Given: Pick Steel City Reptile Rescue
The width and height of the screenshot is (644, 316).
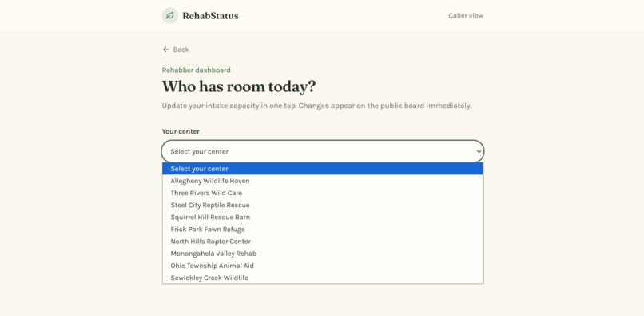Looking at the screenshot, I should 323,205.
